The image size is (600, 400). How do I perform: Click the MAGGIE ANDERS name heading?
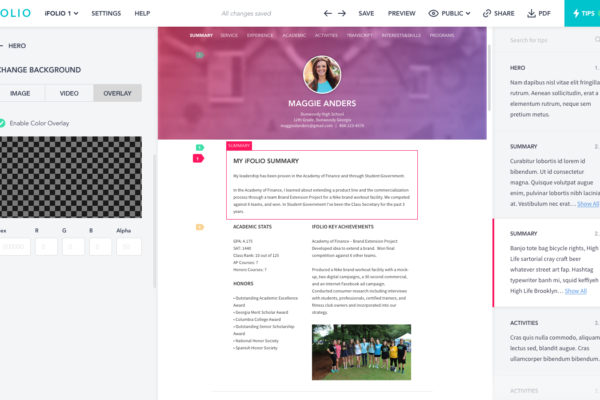pyautogui.click(x=322, y=103)
